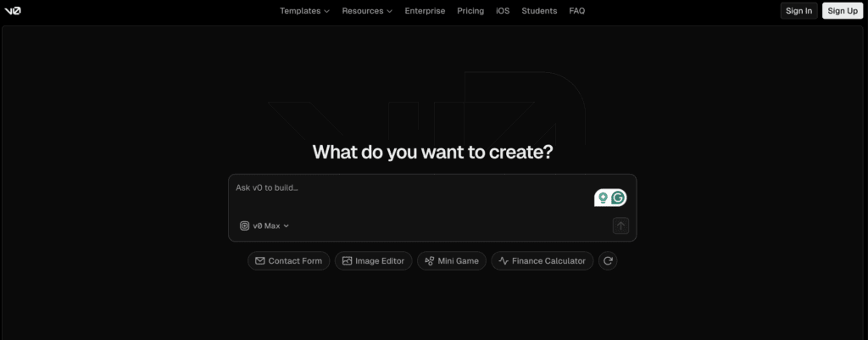
Task: Choose the Image Editor suggestion chip
Action: pos(373,261)
